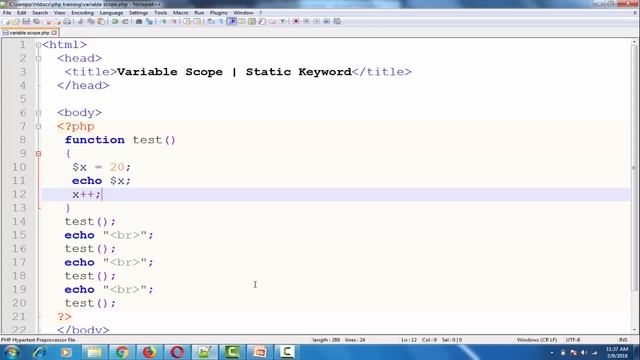This screenshot has width=640, height=360.
Task: Click the Redo toolbar icon
Action: click(x=125, y=21)
